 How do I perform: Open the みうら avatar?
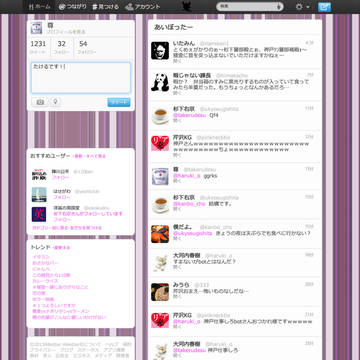click(160, 292)
